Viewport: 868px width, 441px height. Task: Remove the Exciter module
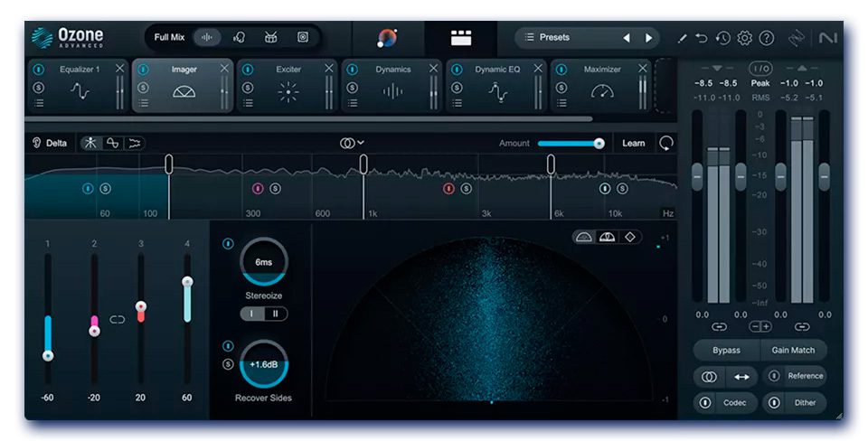(x=329, y=68)
